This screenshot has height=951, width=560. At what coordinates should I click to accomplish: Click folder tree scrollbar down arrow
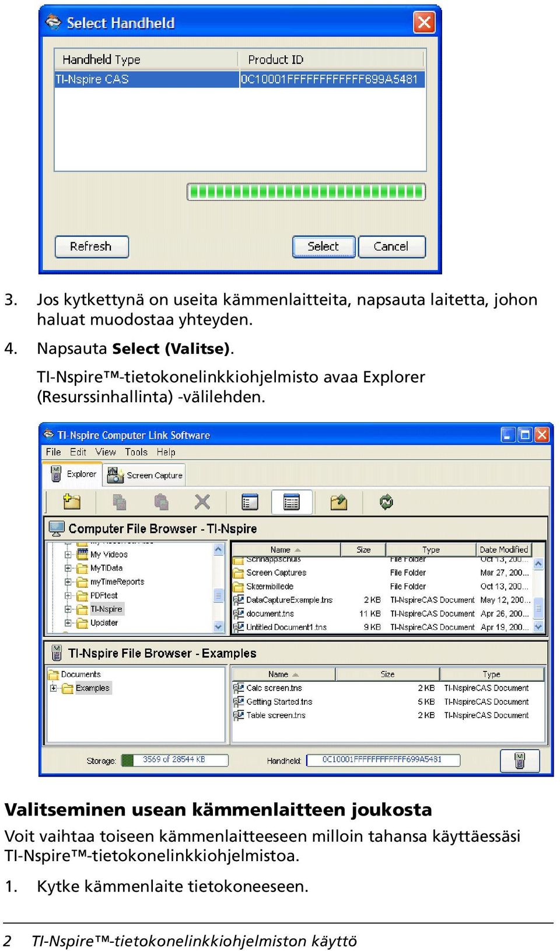219,627
